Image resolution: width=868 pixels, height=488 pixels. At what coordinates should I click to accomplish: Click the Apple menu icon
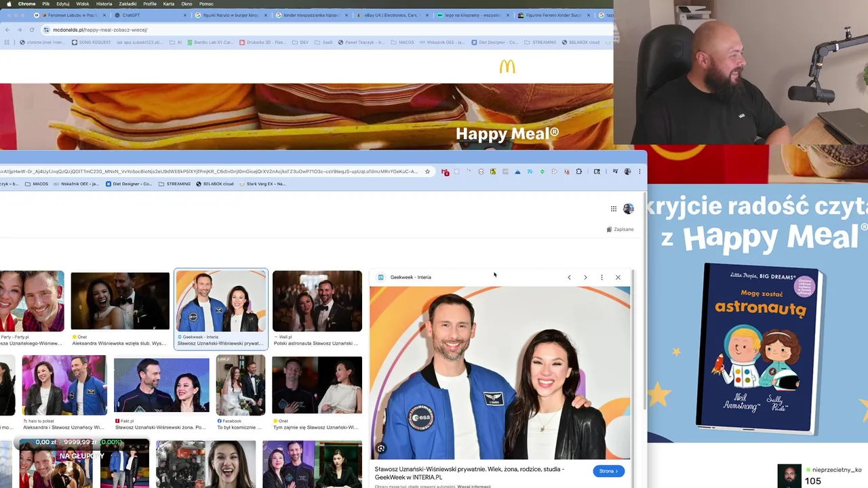click(8, 3)
